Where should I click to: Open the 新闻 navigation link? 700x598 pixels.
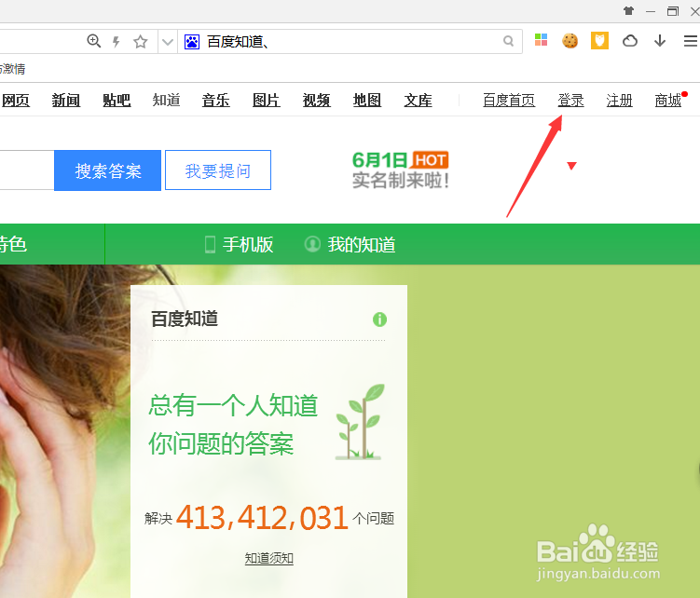(x=66, y=100)
